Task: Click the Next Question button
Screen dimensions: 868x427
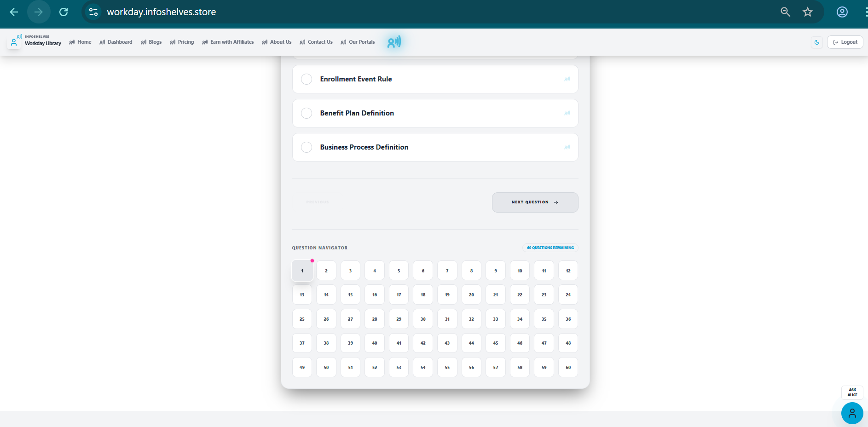Action: click(x=534, y=202)
